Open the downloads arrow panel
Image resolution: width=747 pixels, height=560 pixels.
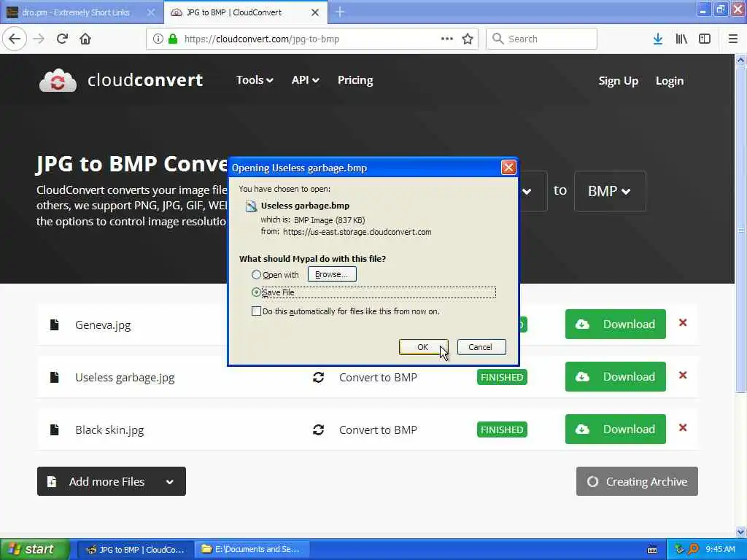tap(658, 39)
